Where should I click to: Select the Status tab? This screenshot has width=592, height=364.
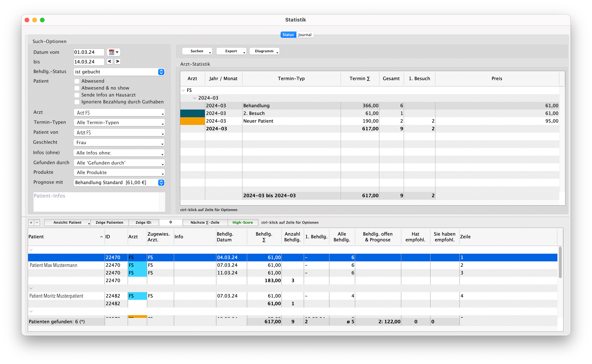click(x=288, y=35)
